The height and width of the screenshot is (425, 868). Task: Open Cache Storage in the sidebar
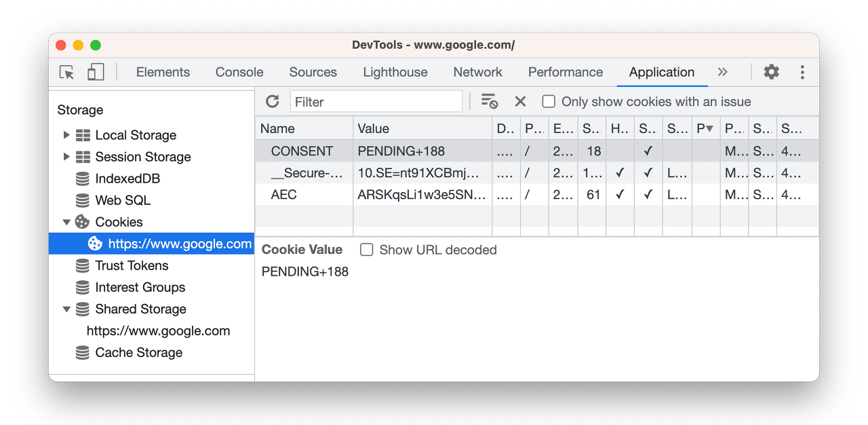[139, 352]
